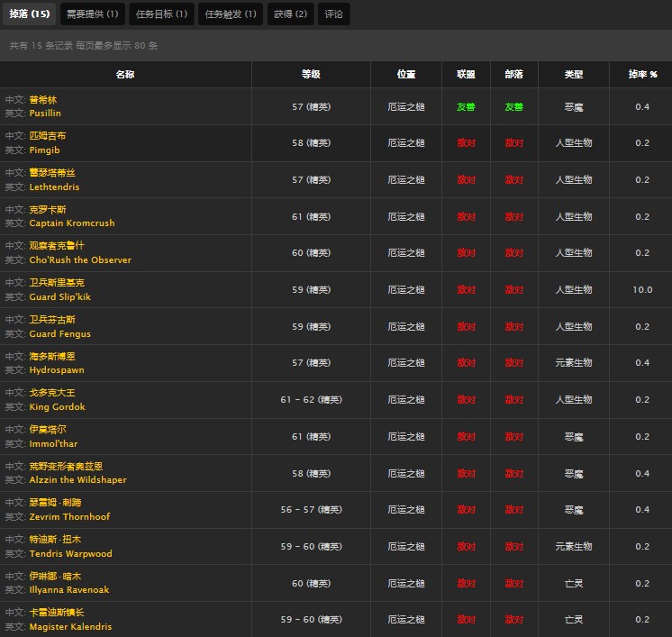Sort by the 类型 column header
Screen dimensions: 672x637
point(574,75)
